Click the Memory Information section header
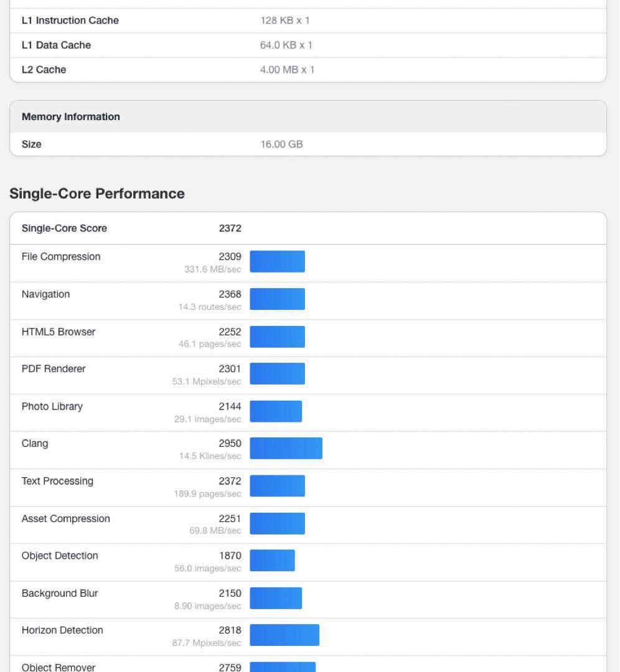This screenshot has height=672, width=620. [71, 117]
